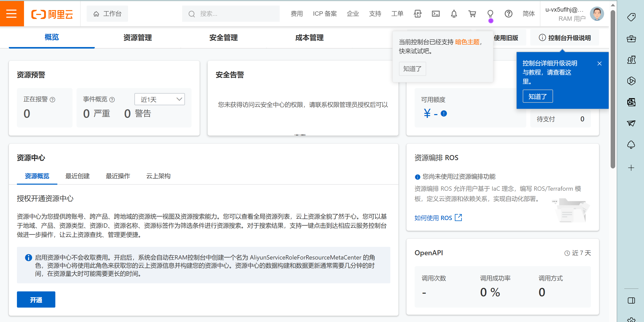Focus the 搜索 search field

(231, 14)
